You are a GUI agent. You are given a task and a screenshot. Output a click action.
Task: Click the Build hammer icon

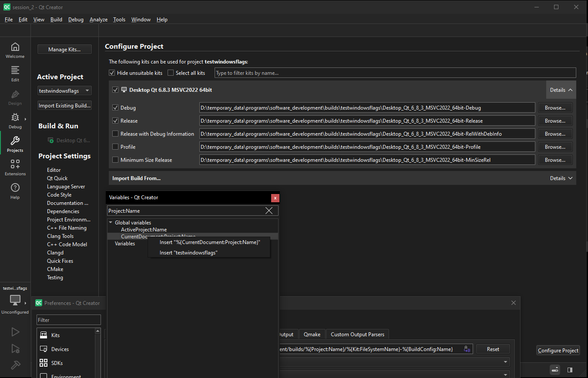pyautogui.click(x=15, y=365)
